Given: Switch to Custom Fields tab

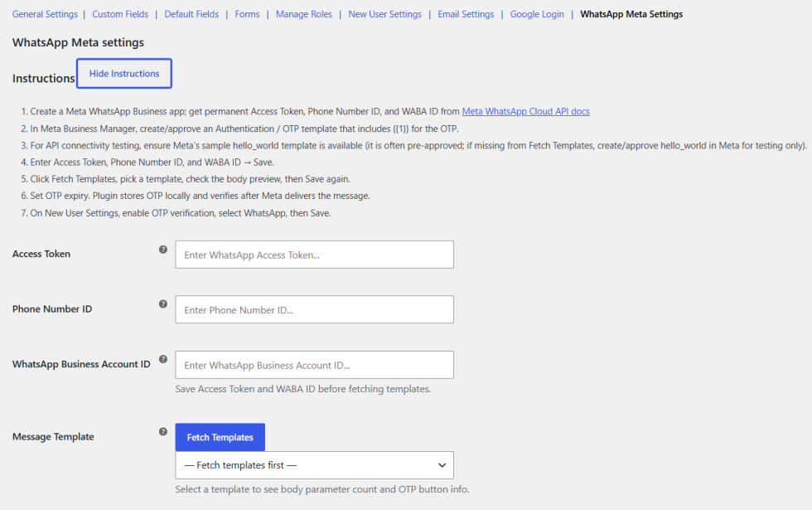Looking at the screenshot, I should pyautogui.click(x=120, y=14).
